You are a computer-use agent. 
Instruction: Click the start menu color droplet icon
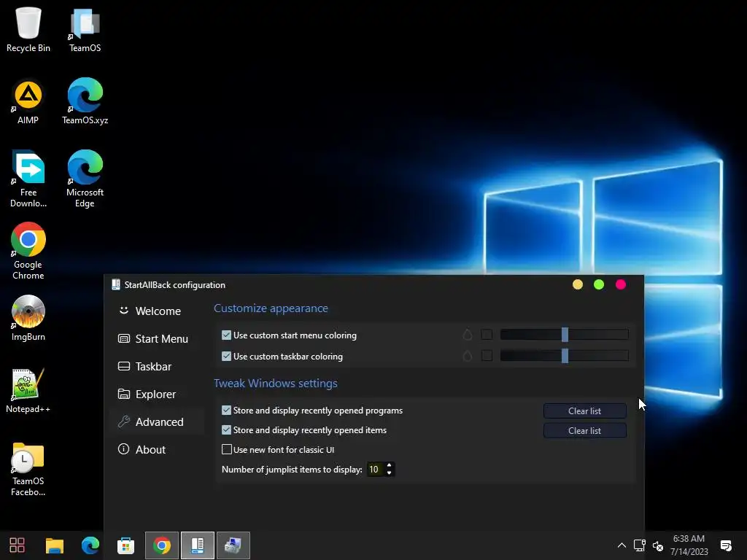[468, 335]
